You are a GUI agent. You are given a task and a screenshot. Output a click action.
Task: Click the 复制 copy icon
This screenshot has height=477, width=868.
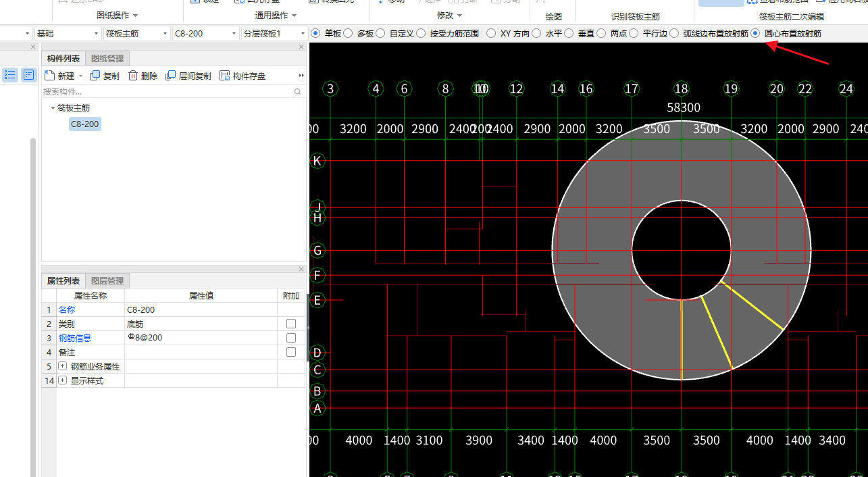click(95, 76)
